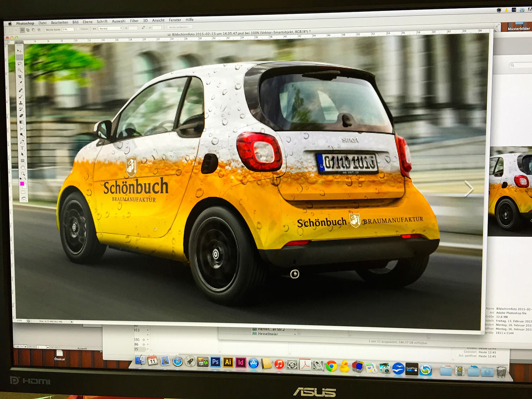Screen dimensions: 532x399
Task: Open the Filter menu
Action: click(x=134, y=21)
